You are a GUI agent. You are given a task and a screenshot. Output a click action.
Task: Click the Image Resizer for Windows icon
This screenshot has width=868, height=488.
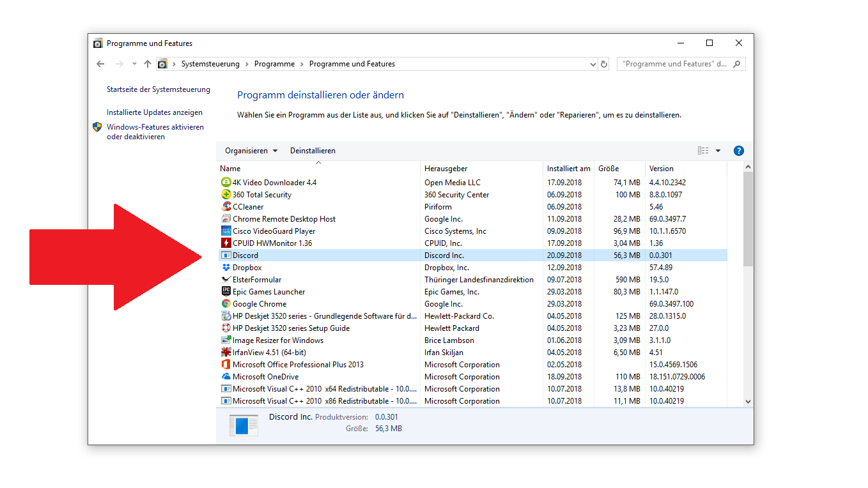226,340
